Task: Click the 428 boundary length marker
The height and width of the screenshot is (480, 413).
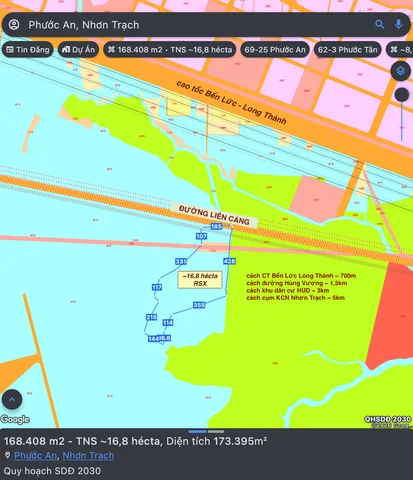Action: click(x=229, y=261)
